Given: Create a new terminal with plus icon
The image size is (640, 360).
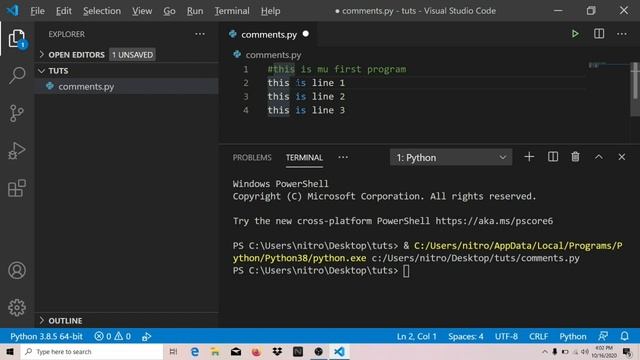Looking at the screenshot, I should pyautogui.click(x=529, y=157).
